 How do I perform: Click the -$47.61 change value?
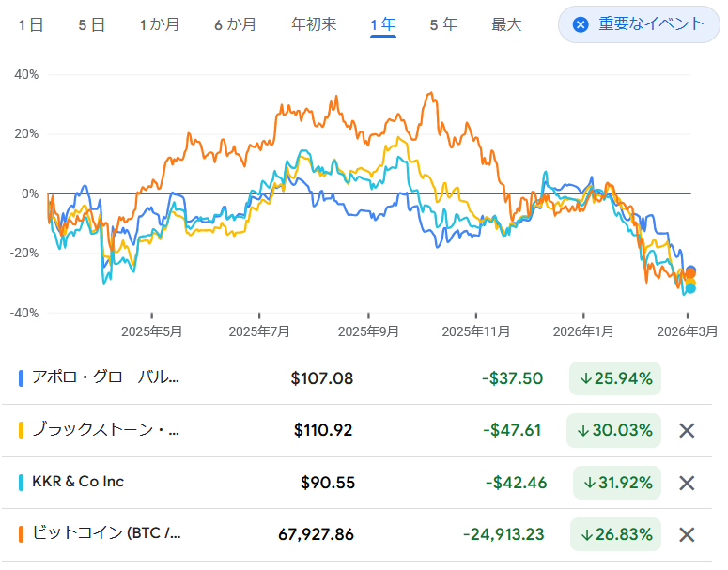pos(512,430)
